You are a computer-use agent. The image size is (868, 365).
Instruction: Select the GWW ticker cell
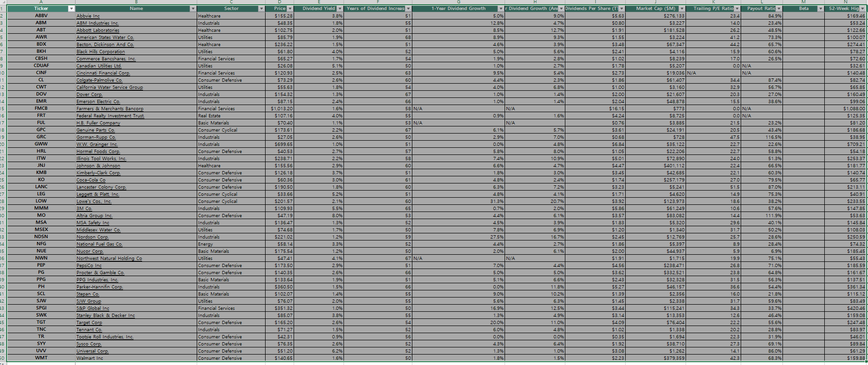click(x=41, y=144)
